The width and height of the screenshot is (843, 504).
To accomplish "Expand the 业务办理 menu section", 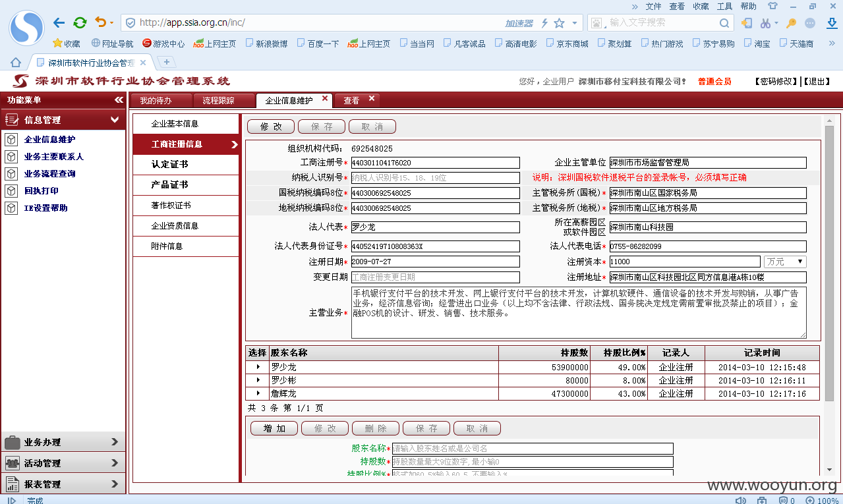I will point(63,442).
